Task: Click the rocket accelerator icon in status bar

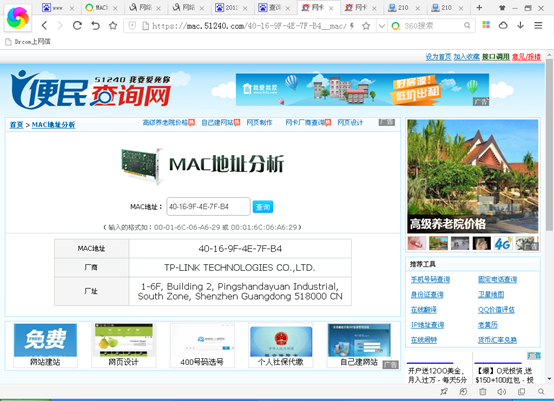Action: (x=444, y=391)
